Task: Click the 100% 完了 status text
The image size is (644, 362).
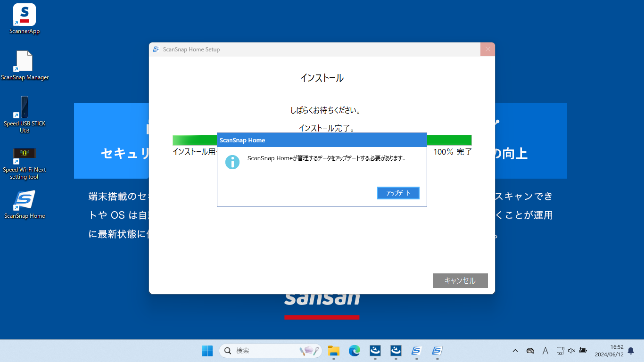Action: pyautogui.click(x=453, y=152)
